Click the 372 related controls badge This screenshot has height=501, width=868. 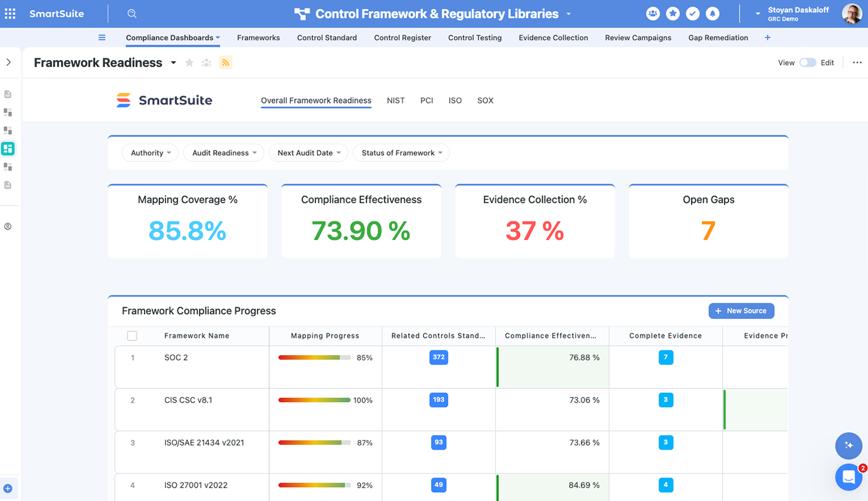(x=439, y=357)
